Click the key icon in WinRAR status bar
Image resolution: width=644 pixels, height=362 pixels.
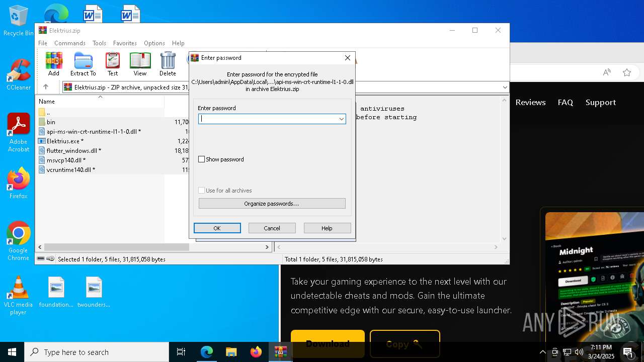point(50,259)
